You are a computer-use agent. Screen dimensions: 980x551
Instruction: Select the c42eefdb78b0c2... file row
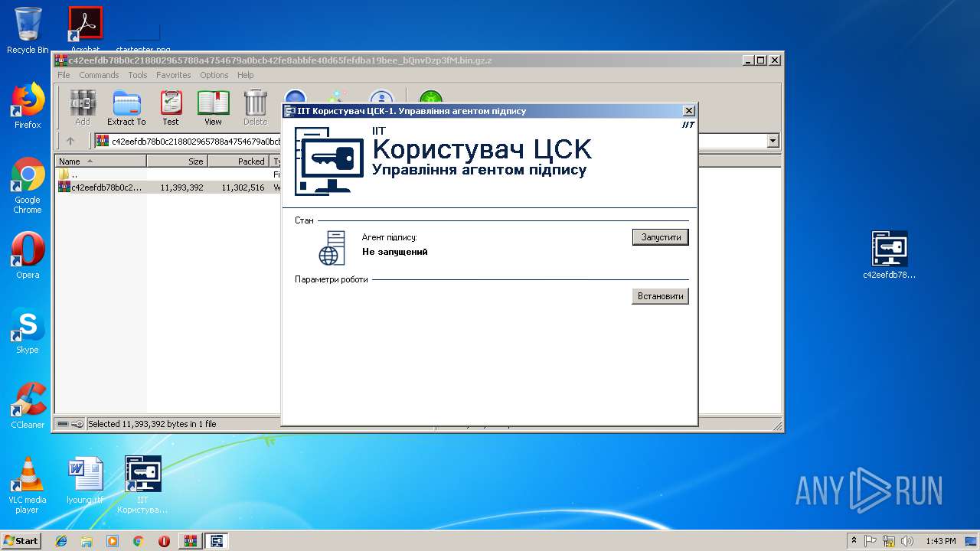168,187
